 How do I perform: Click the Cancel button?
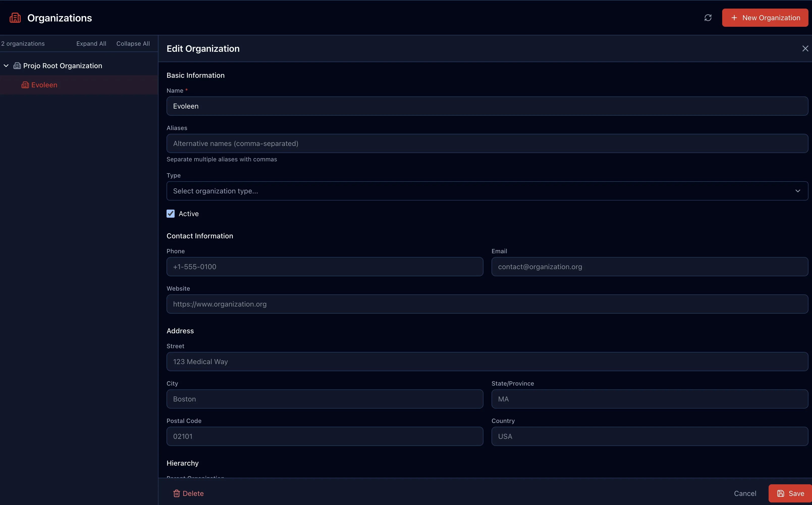pyautogui.click(x=745, y=493)
